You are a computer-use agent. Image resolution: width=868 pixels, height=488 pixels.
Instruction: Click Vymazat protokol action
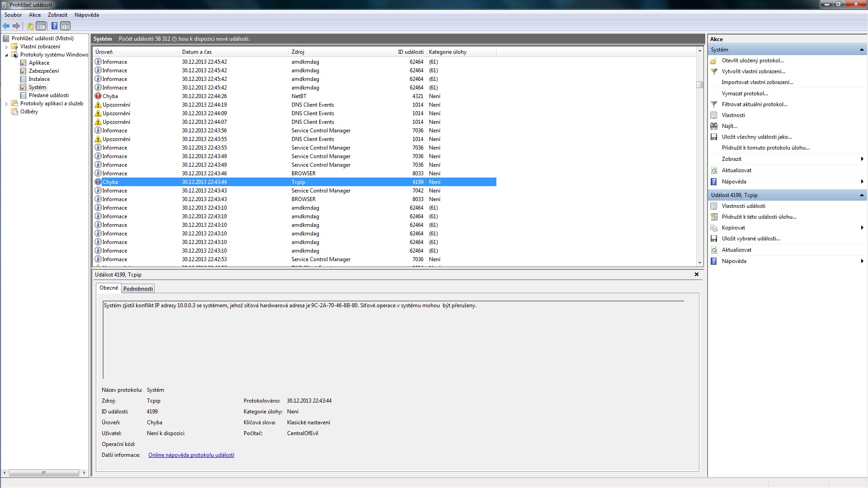[x=745, y=94]
